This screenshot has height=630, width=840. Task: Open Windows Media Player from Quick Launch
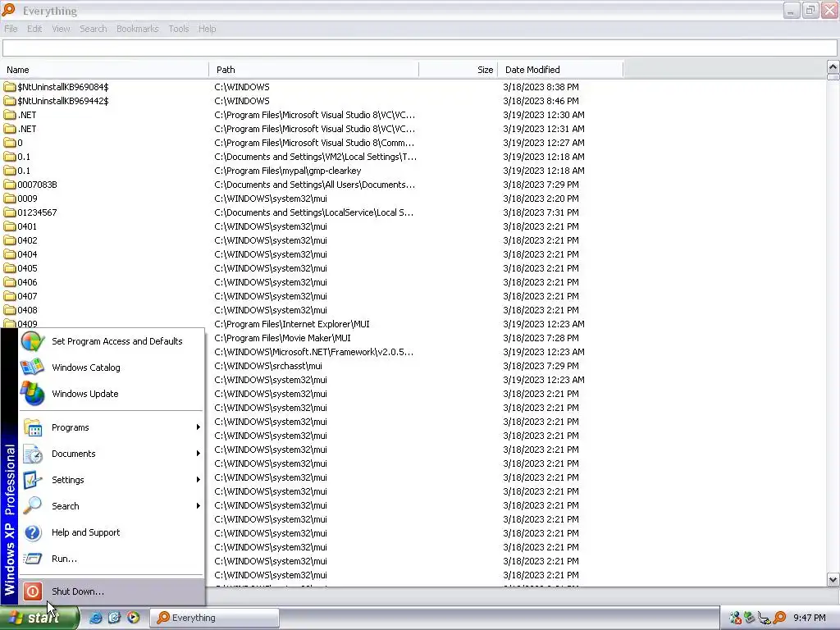coord(133,618)
